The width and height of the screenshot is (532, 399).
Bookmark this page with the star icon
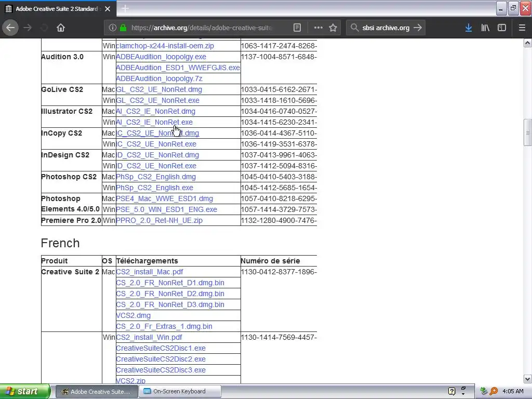tap(333, 28)
